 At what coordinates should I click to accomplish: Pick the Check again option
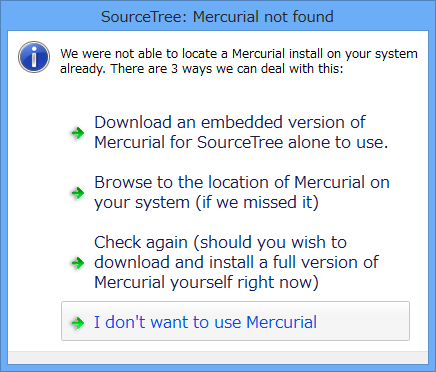tap(235, 262)
